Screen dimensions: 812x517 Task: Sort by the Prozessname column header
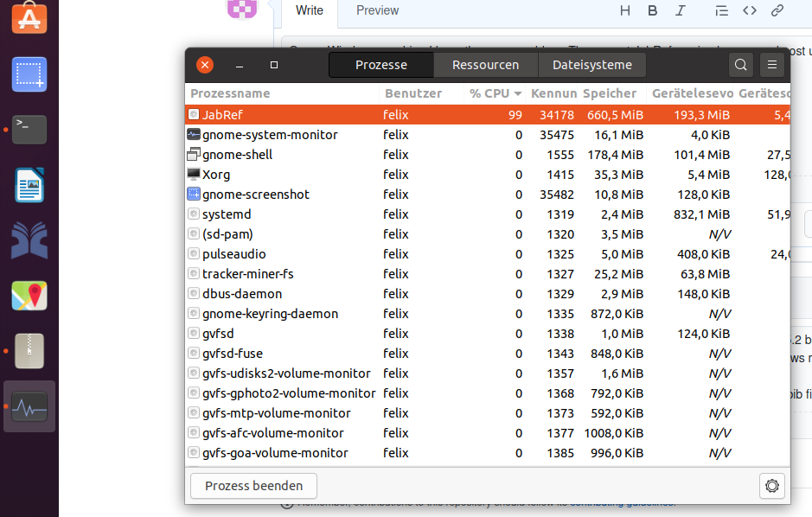pos(282,93)
